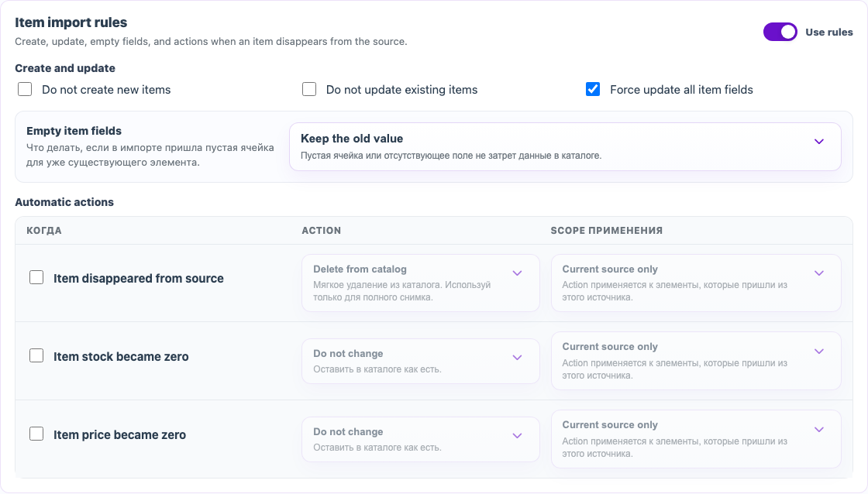Click the Item stock became zero label

(121, 357)
